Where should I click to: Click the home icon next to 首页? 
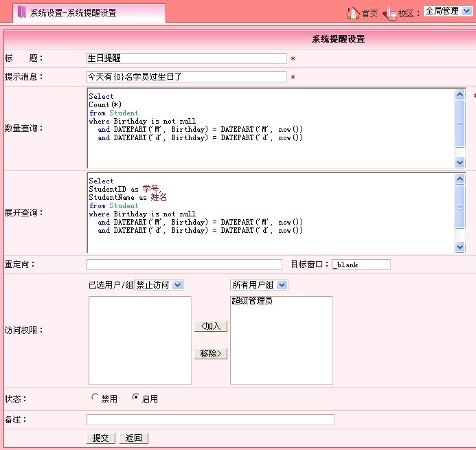click(x=353, y=12)
